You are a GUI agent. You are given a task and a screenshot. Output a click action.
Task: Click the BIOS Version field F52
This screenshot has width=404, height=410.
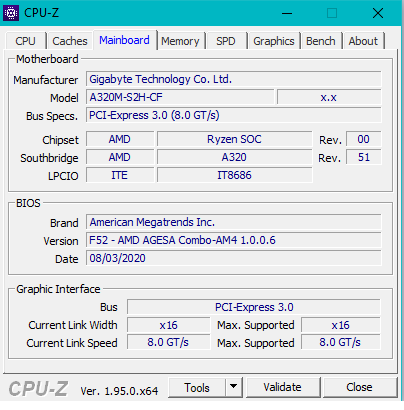pos(233,240)
